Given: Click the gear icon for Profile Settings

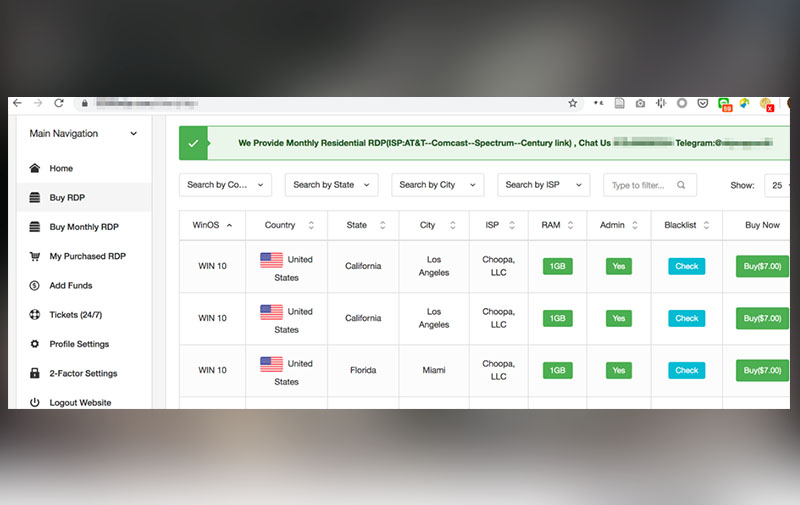Looking at the screenshot, I should (35, 344).
